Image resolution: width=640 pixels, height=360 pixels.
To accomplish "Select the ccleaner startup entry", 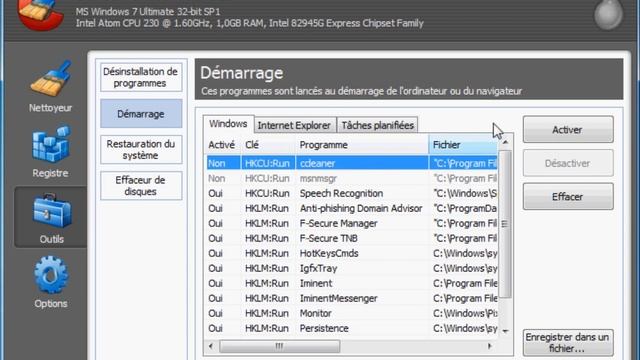I will (x=351, y=163).
